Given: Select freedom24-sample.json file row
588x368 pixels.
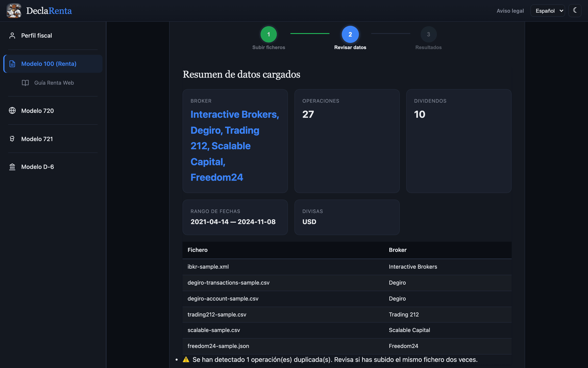Looking at the screenshot, I should [x=347, y=346].
